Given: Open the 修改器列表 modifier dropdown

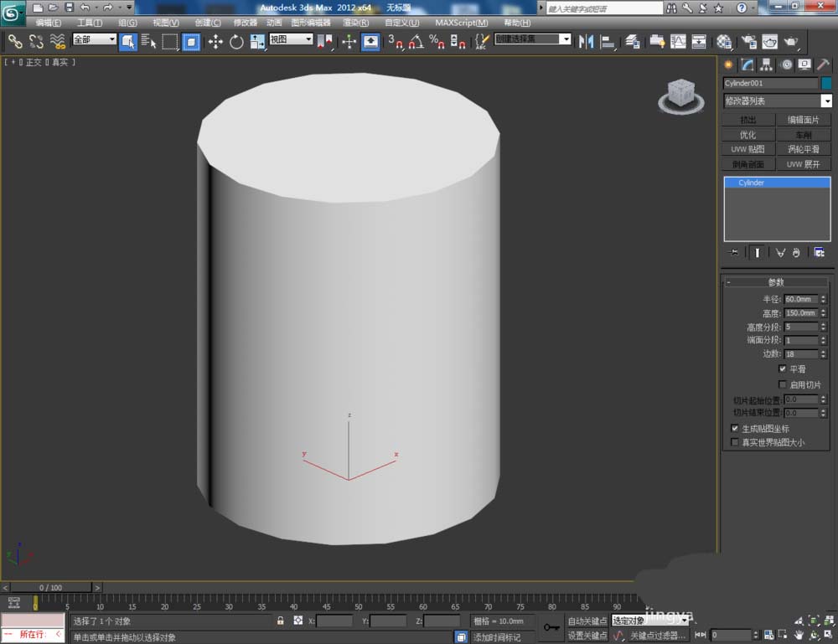Looking at the screenshot, I should pyautogui.click(x=777, y=101).
